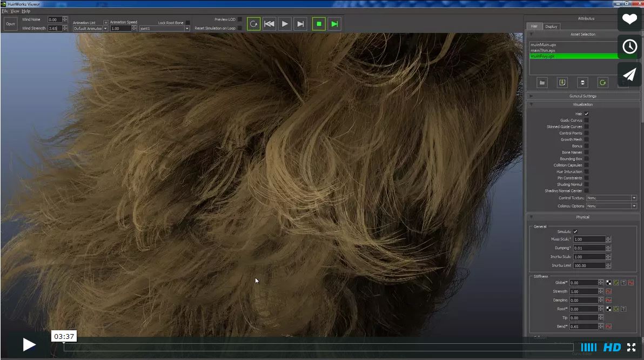Click the green stop simulation button
The image size is (644, 360).
[x=319, y=24]
